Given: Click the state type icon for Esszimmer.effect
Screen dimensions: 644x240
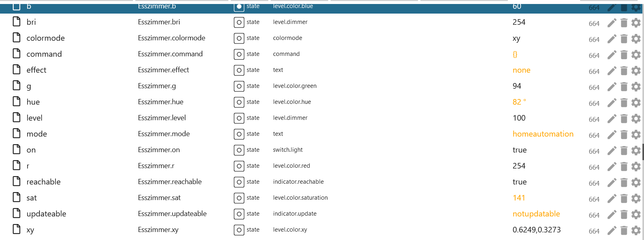Looking at the screenshot, I should pyautogui.click(x=239, y=70).
